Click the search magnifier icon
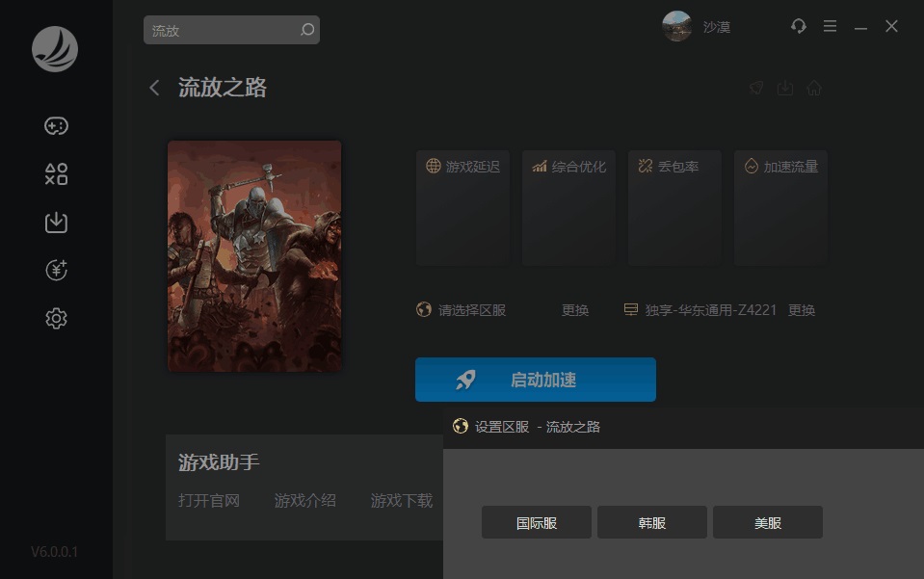The image size is (924, 579). tap(307, 30)
